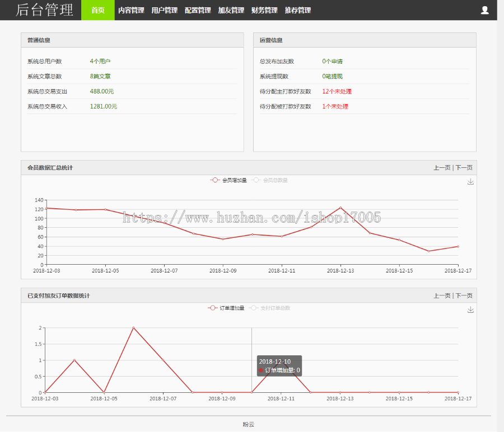The image size is (504, 432).
Task: Open the 用户管理 menu
Action: pos(164,10)
